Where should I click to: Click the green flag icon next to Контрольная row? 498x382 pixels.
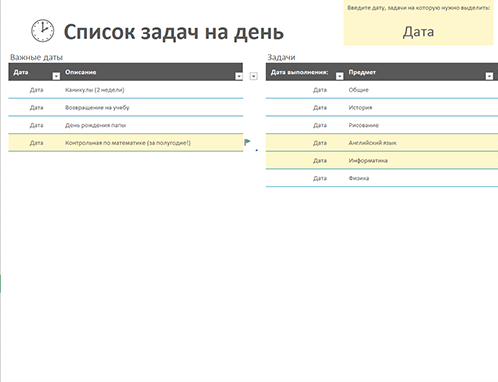[247, 142]
